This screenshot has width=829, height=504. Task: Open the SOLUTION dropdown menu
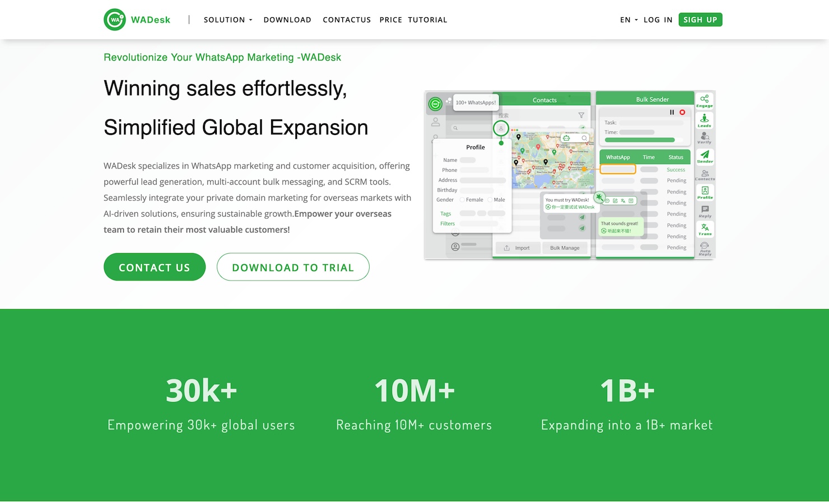click(x=228, y=20)
